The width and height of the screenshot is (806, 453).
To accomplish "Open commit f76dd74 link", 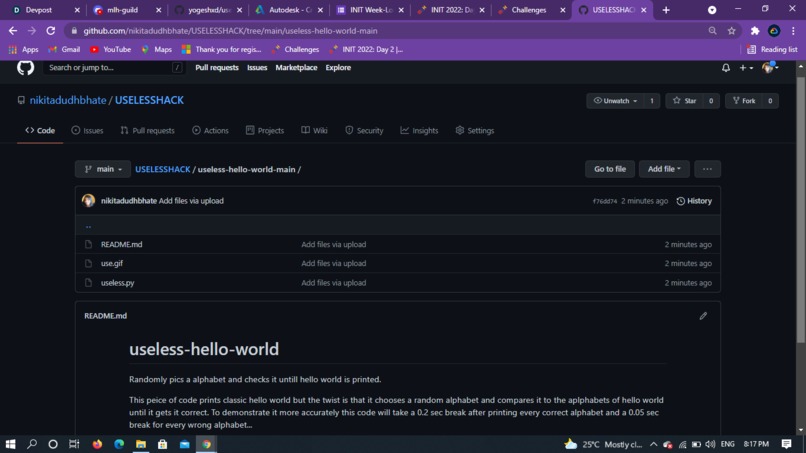I will pos(604,202).
